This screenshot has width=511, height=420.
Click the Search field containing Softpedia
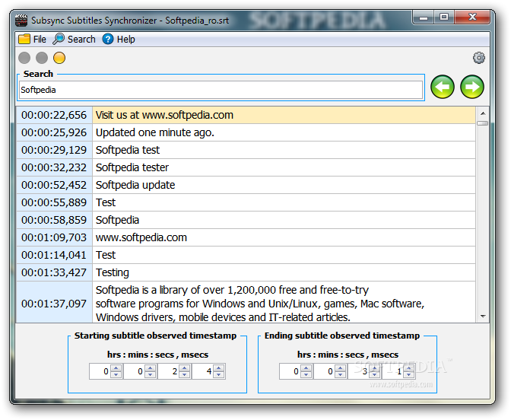(x=221, y=90)
